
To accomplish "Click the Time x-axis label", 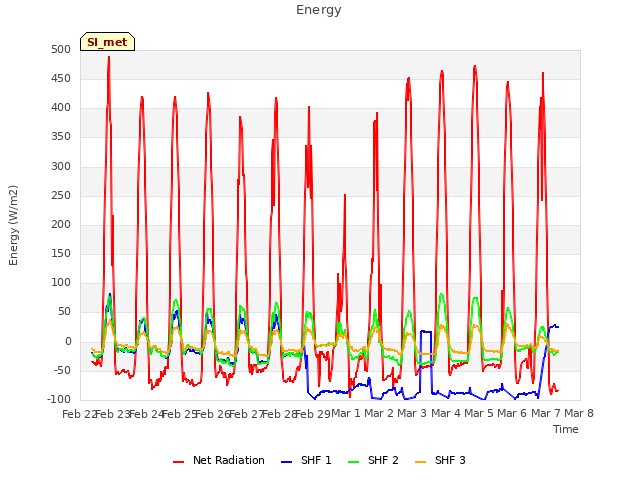I will [x=566, y=429].
